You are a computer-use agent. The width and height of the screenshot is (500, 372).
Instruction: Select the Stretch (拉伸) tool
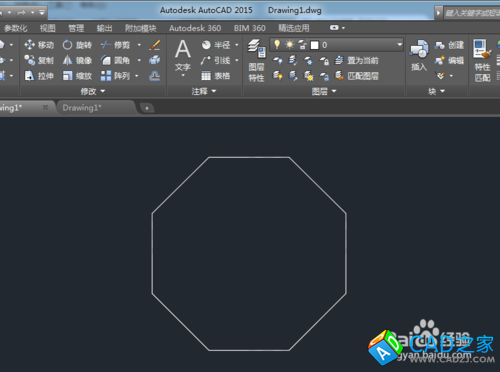tap(39, 76)
